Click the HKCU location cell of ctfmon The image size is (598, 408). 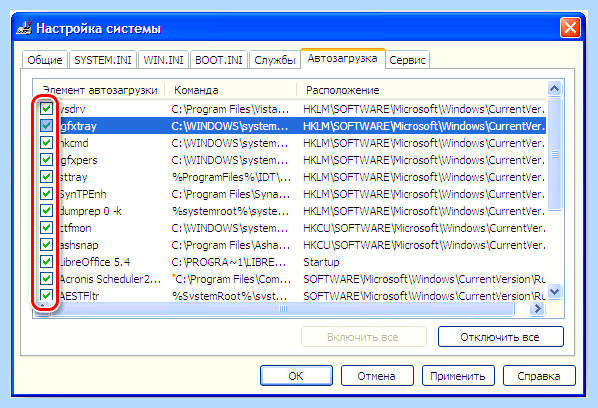pos(424,228)
